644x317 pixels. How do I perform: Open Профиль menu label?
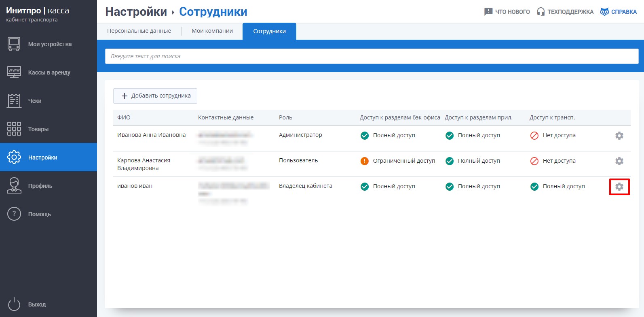coord(40,186)
